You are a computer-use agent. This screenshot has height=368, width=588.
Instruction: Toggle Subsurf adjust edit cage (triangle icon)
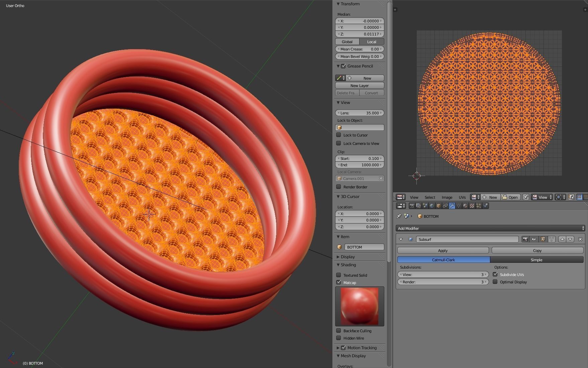(551, 239)
